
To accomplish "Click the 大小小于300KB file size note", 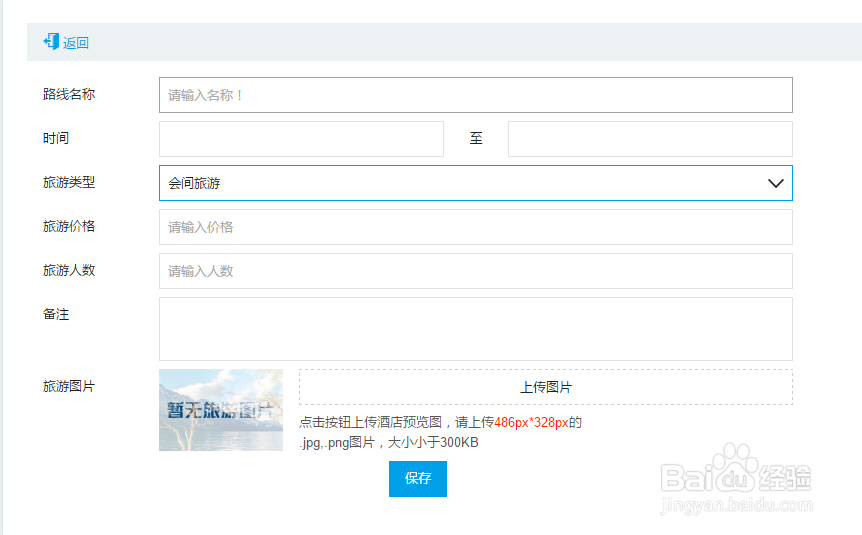I will [x=433, y=443].
